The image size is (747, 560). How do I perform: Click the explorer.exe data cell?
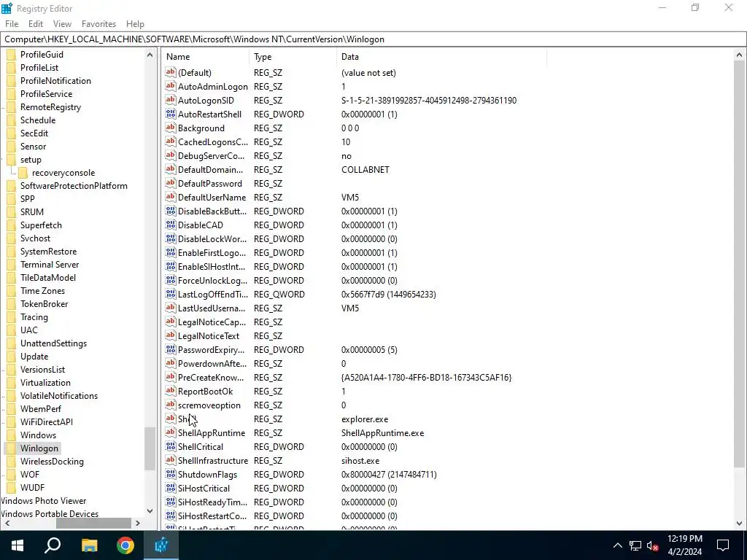tap(365, 419)
